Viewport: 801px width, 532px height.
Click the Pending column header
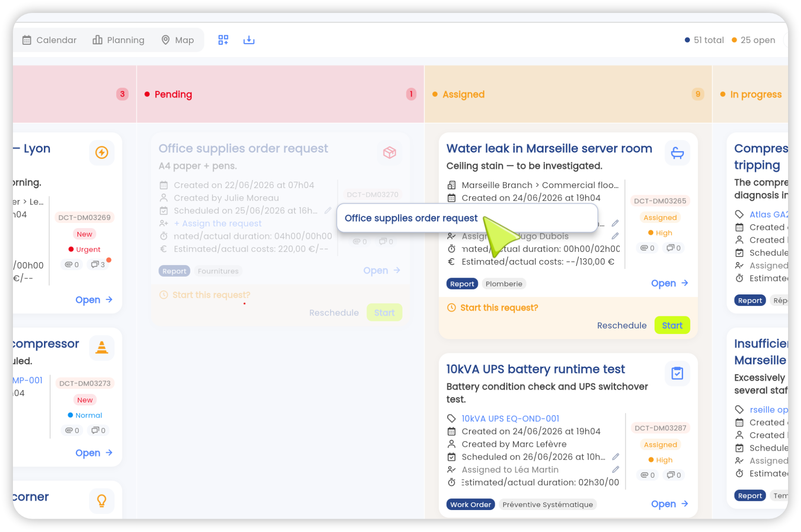[x=280, y=94]
